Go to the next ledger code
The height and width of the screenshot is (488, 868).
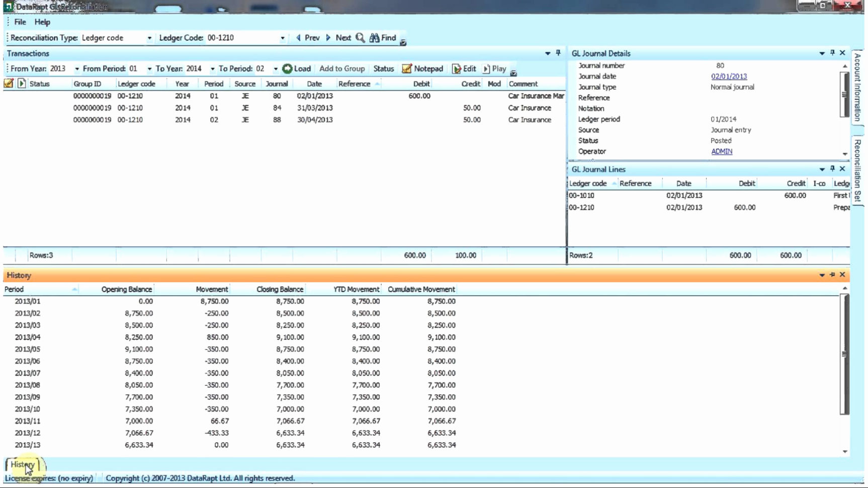pos(338,38)
